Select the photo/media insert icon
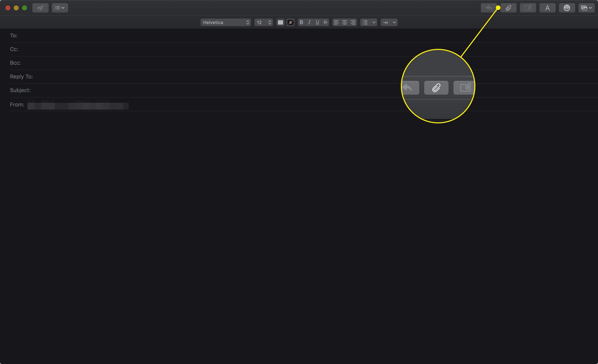Image resolution: width=598 pixels, height=364 pixels. coord(585,8)
